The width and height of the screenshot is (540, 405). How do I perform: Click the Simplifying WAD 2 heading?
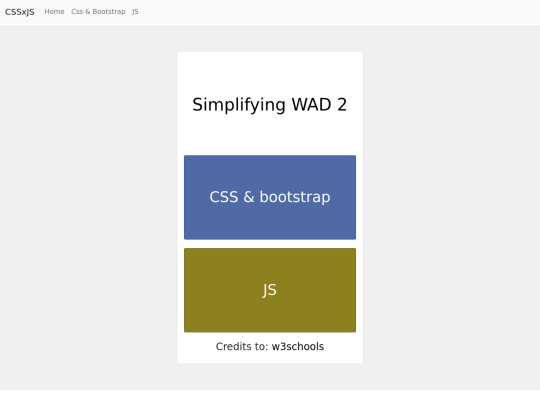270,105
